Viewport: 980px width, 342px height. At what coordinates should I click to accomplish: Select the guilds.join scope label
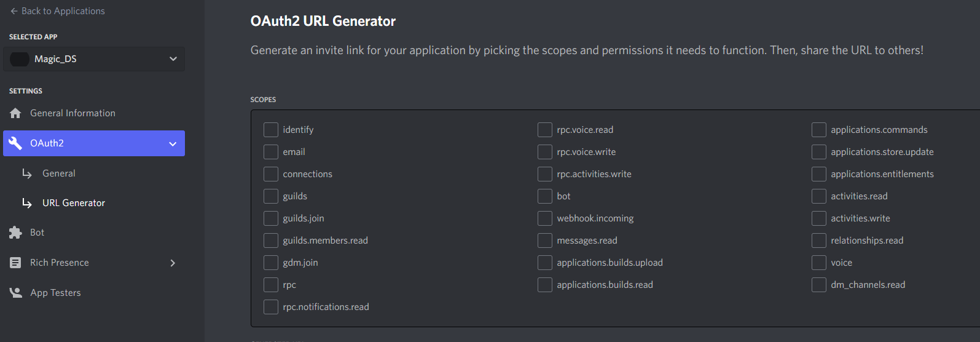click(304, 218)
